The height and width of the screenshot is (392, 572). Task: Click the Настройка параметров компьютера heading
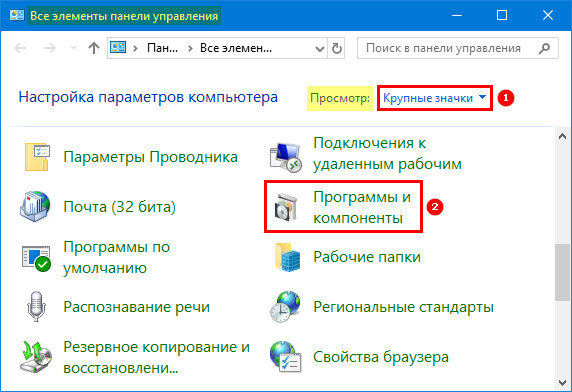[148, 97]
